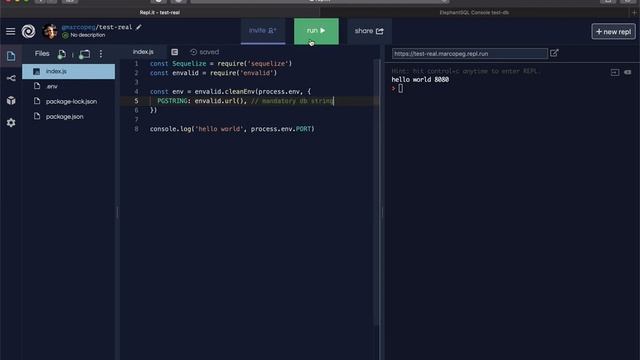Click the share button
Viewport: 640px width, 360px height.
point(369,31)
